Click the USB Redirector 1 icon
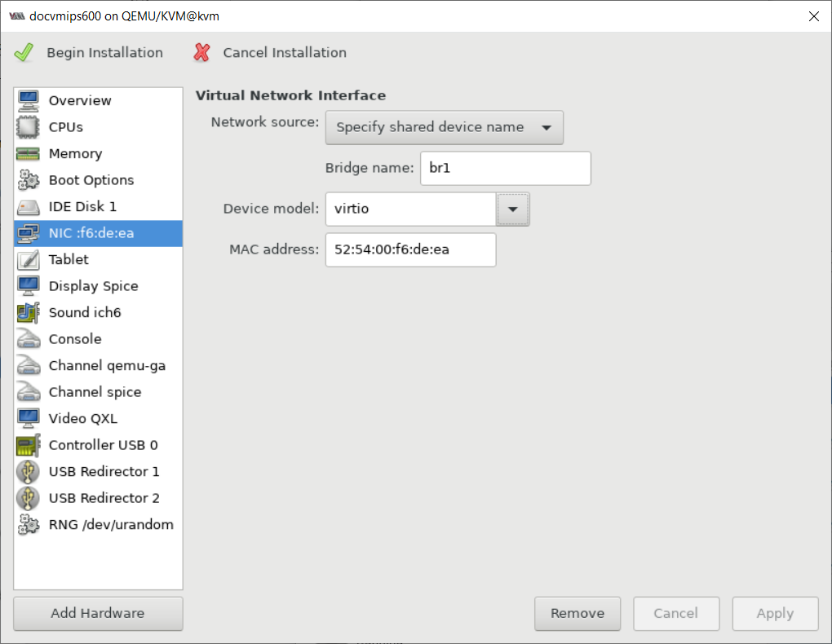The height and width of the screenshot is (644, 832). tap(28, 472)
